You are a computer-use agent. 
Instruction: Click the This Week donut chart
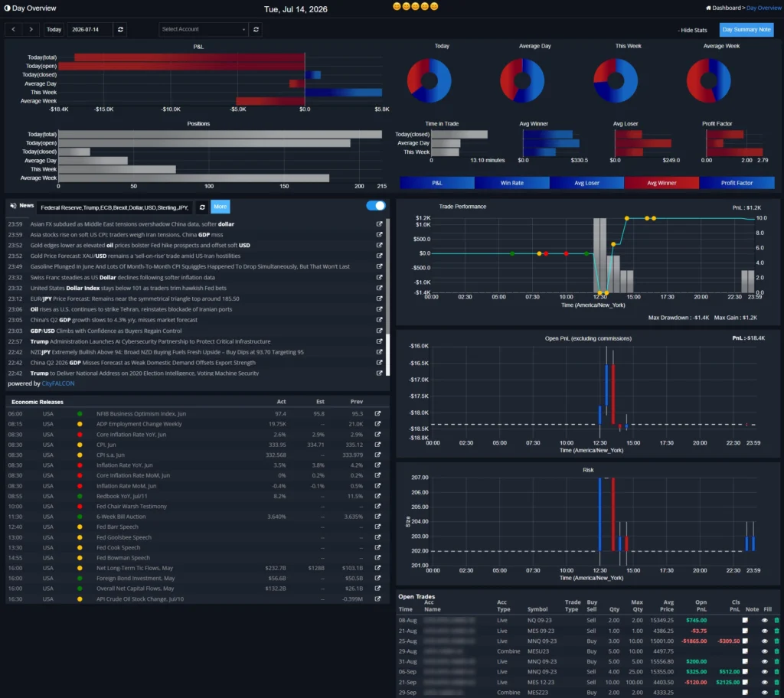tap(616, 80)
